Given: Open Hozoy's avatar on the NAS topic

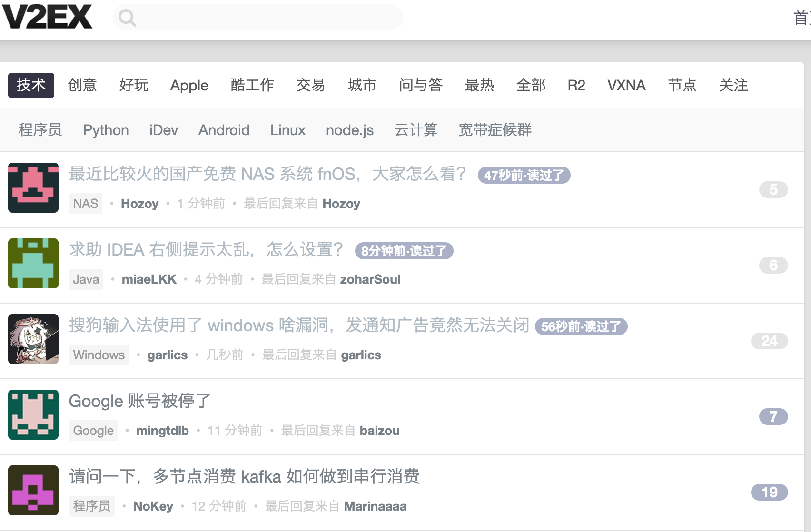Looking at the screenshot, I should (33, 187).
